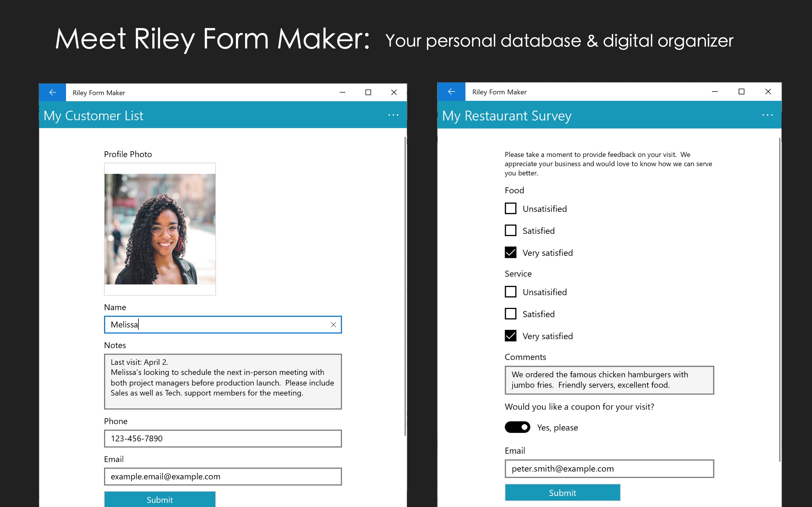Screen dimensions: 812x507
Task: Open the three-dot menu for My Restaurant Survey
Action: click(x=767, y=115)
